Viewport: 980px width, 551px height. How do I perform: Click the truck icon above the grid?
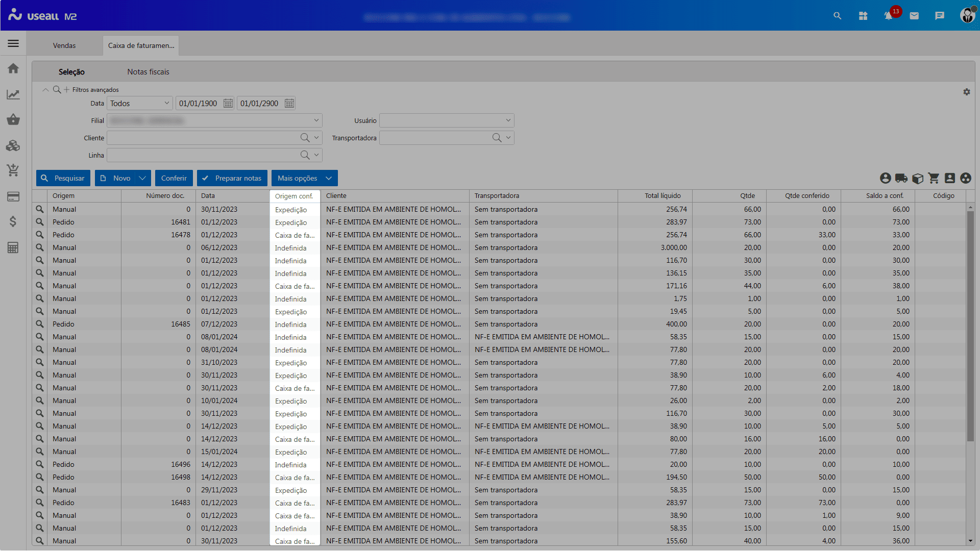pos(901,178)
